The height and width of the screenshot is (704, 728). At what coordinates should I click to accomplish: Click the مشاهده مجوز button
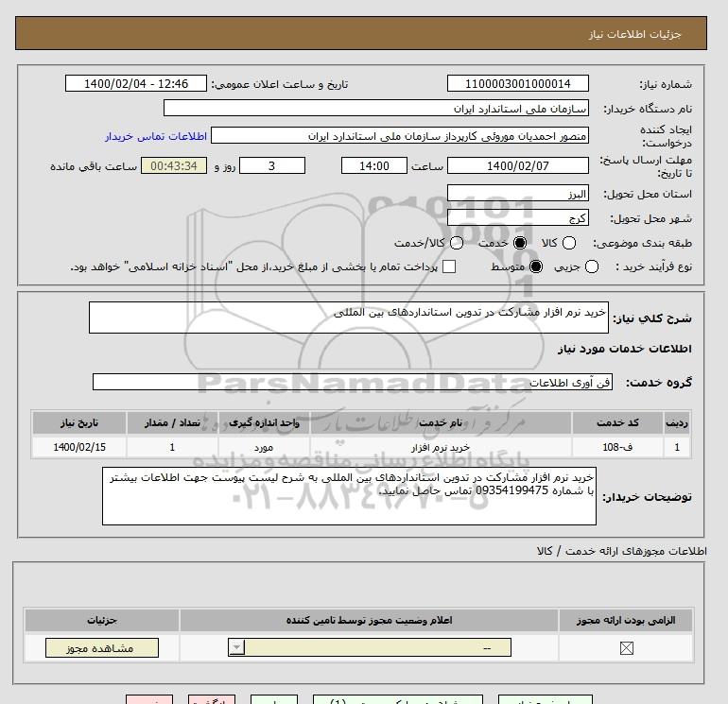pyautogui.click(x=102, y=648)
